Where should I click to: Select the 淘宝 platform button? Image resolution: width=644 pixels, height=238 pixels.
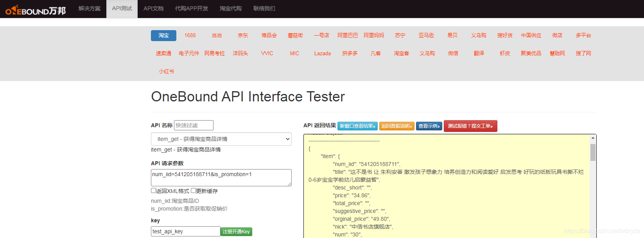(163, 36)
